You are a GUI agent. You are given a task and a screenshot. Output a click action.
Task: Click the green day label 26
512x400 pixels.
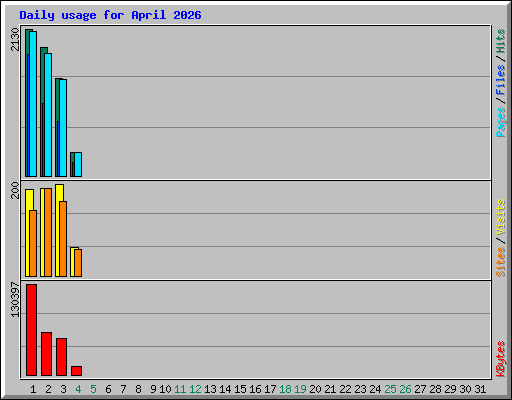point(405,389)
